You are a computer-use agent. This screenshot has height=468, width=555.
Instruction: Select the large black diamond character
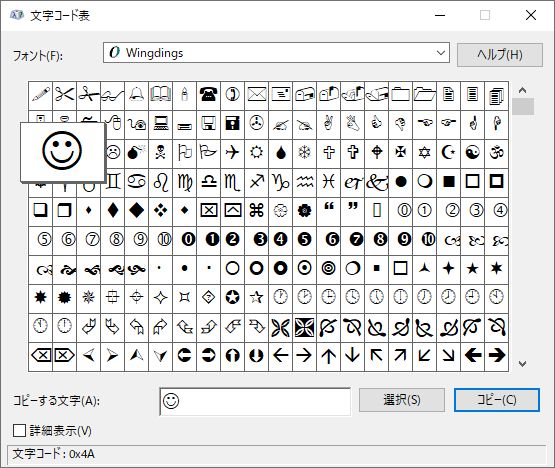click(x=136, y=211)
